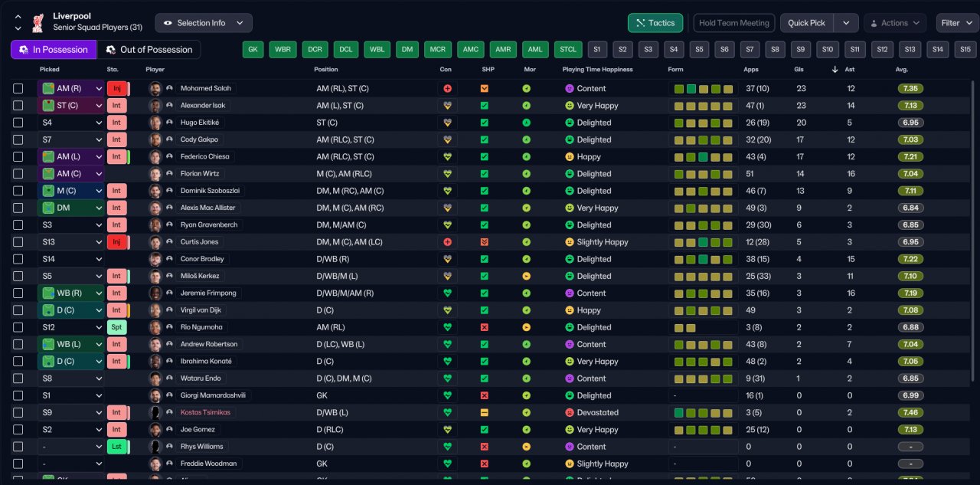Click Rhys Williams's Lst status badge
The image size is (980, 485).
116,447
